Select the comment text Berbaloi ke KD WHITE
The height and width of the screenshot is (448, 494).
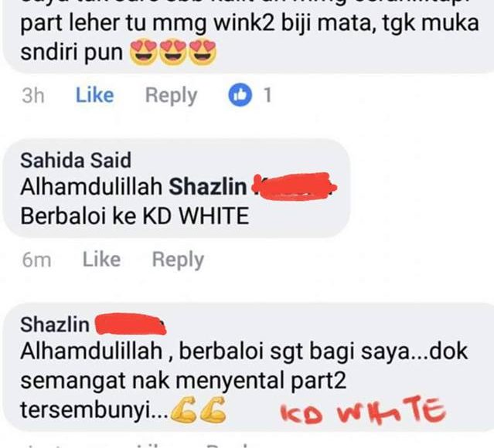[135, 216]
